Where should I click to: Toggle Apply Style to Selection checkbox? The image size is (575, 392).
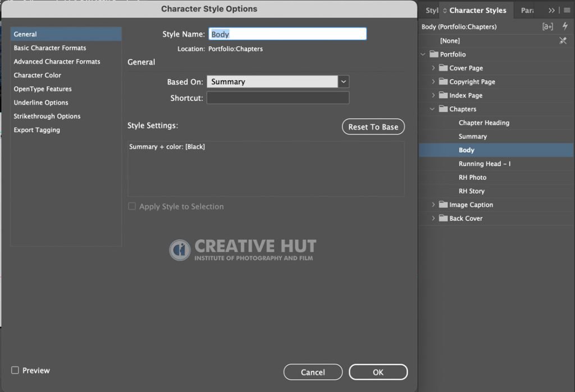coord(131,206)
